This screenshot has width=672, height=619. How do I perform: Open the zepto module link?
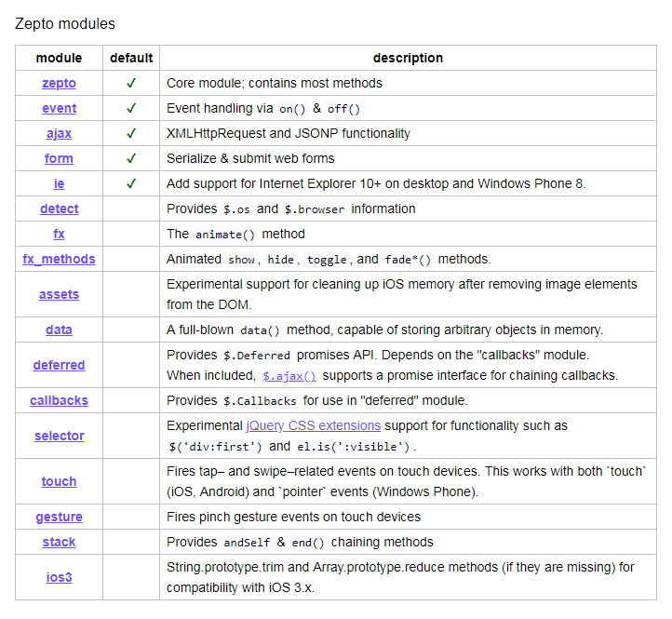(59, 83)
